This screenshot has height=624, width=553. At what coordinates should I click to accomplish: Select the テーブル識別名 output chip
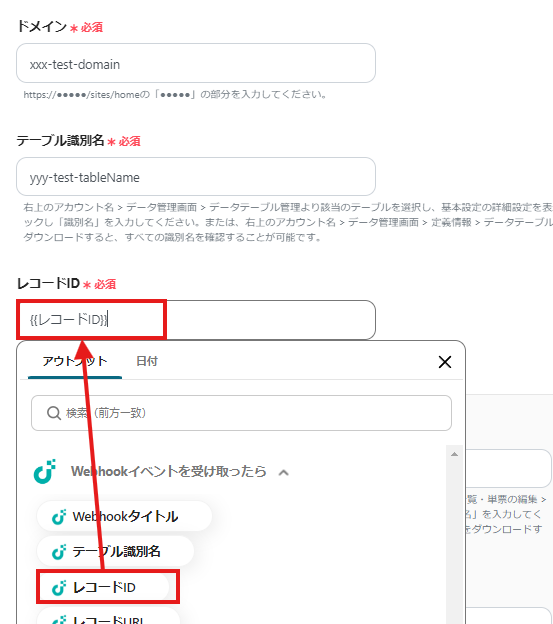pyautogui.click(x=115, y=552)
